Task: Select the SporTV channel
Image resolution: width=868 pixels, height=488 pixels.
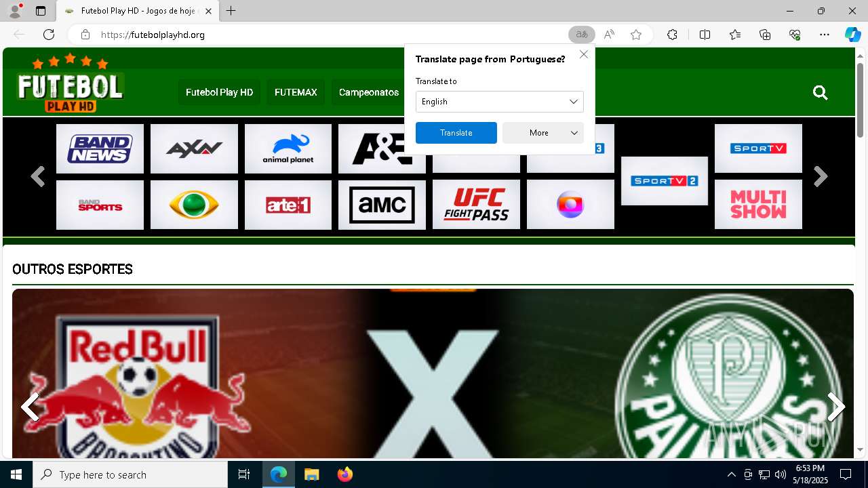Action: tap(758, 148)
